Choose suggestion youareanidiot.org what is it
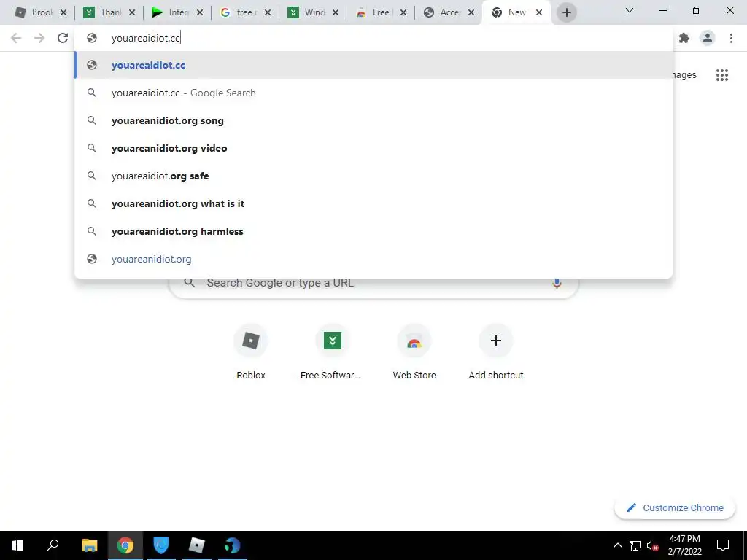 (x=373, y=203)
